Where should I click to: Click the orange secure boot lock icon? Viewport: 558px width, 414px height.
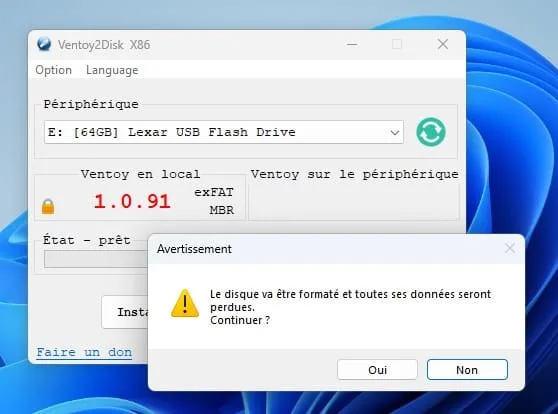pos(48,206)
